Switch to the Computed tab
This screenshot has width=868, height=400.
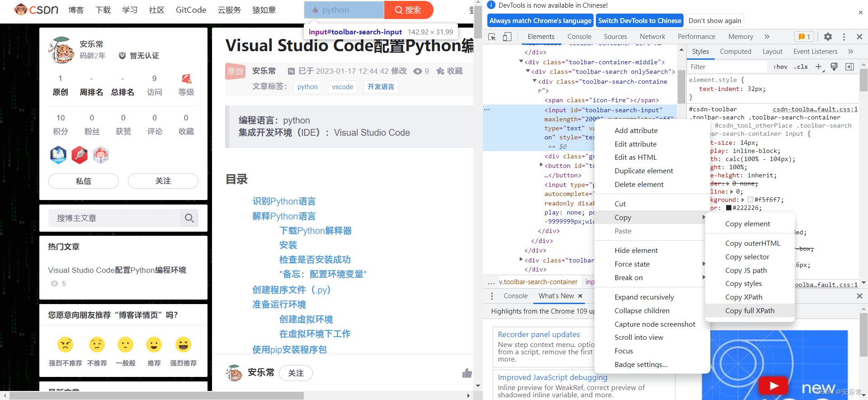click(735, 52)
